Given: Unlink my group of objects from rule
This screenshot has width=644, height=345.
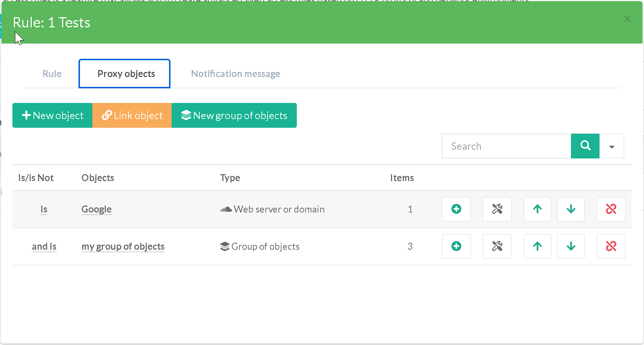Looking at the screenshot, I should tap(611, 246).
